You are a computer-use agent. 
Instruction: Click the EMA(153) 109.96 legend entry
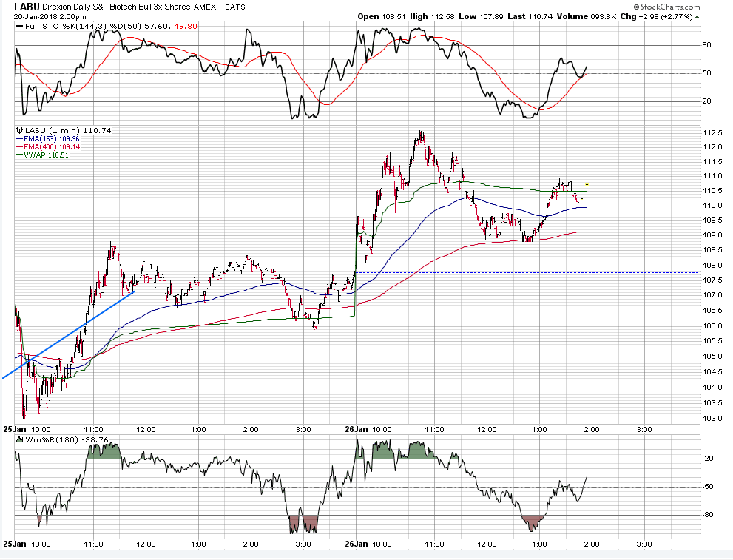coord(52,139)
